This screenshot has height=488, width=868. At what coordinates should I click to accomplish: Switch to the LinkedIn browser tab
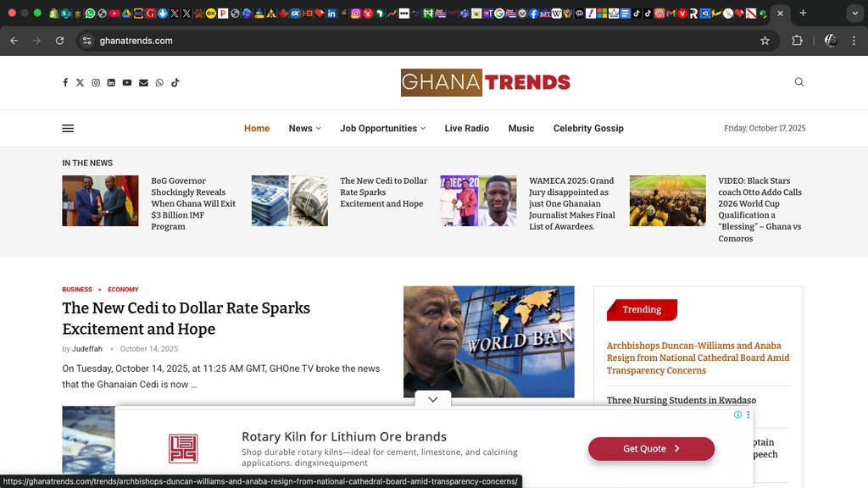(331, 13)
